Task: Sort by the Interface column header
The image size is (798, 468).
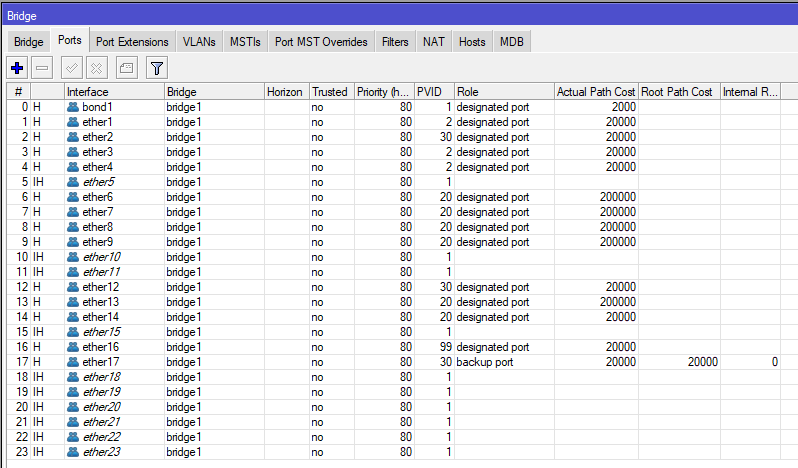Action: tap(115, 92)
